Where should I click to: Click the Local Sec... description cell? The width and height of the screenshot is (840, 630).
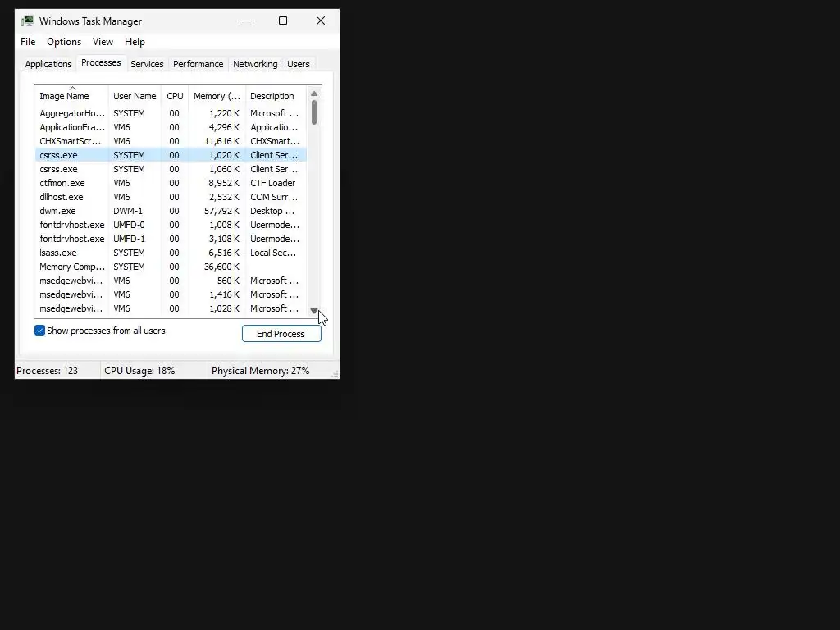273,253
